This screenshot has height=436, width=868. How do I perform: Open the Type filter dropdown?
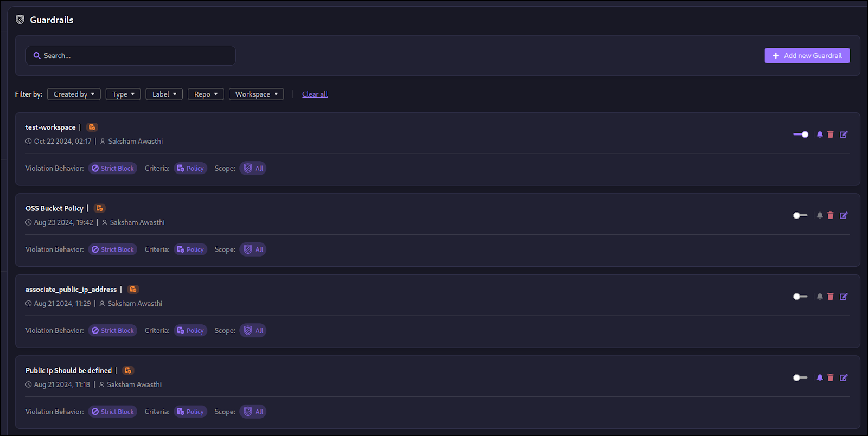click(123, 94)
